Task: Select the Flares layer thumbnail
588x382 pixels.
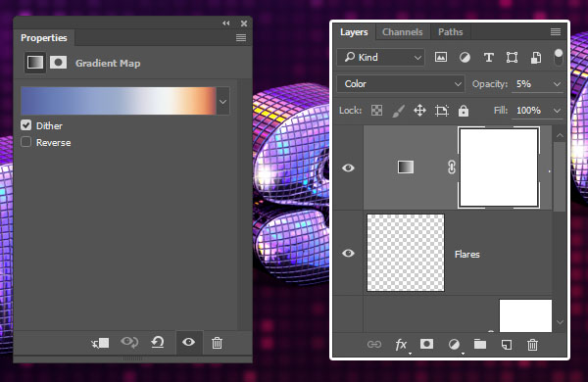Action: pyautogui.click(x=406, y=253)
